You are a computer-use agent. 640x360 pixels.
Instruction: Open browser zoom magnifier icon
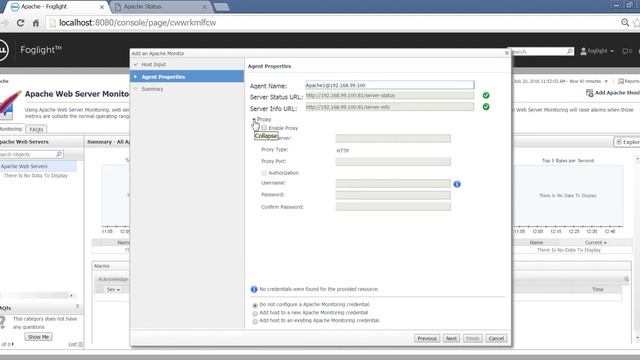coord(625,22)
